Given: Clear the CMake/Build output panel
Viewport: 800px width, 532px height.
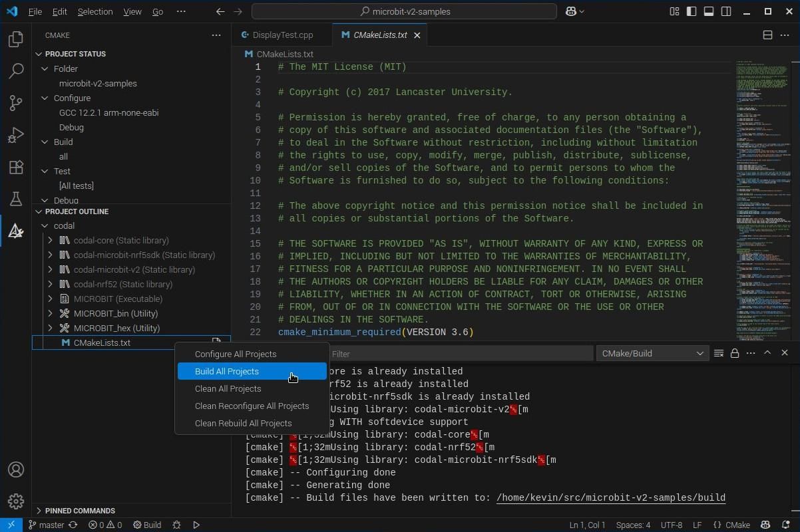Looking at the screenshot, I should [x=718, y=353].
